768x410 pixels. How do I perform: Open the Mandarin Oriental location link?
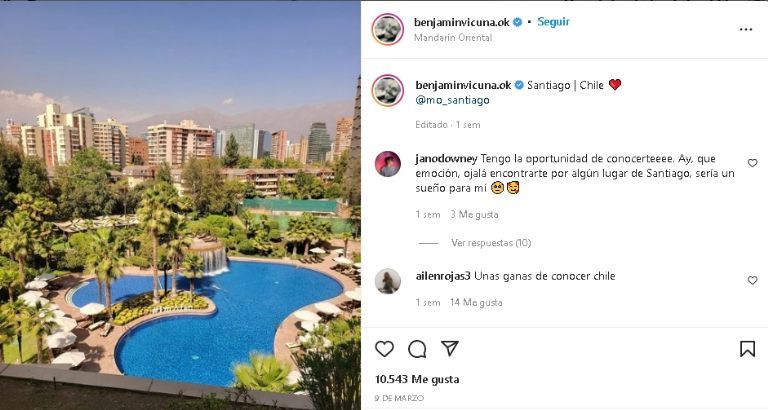453,37
